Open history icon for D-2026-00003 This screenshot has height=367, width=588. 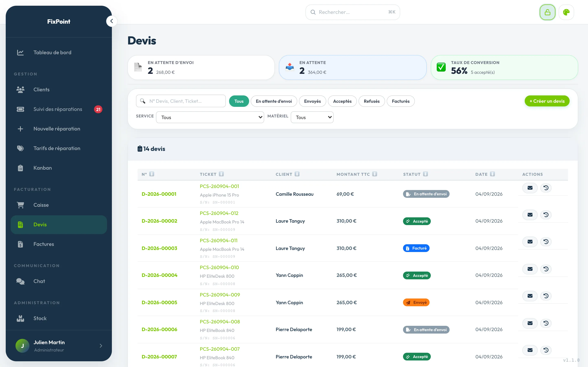pyautogui.click(x=546, y=242)
